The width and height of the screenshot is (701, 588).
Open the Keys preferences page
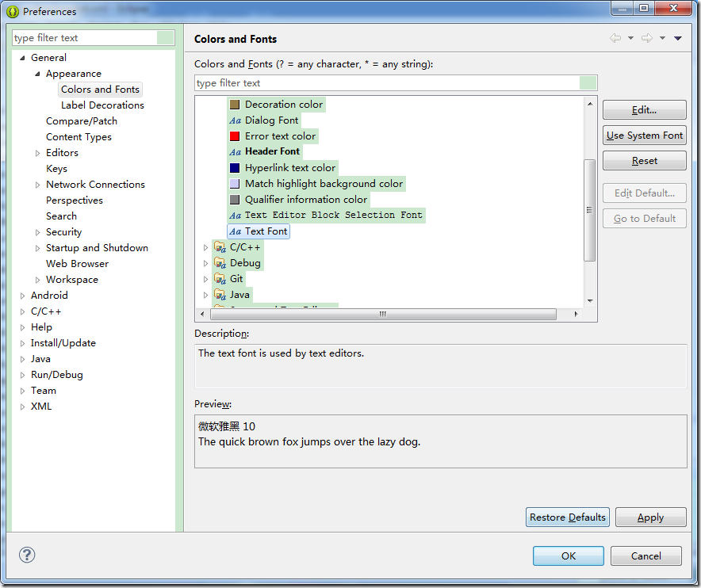[x=57, y=169]
